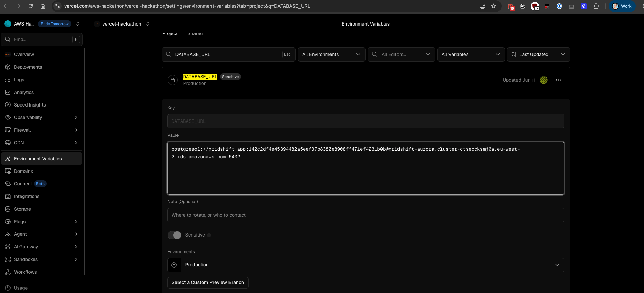Expand the Sandboxes sidebar section
The image size is (644, 293).
tap(76, 259)
